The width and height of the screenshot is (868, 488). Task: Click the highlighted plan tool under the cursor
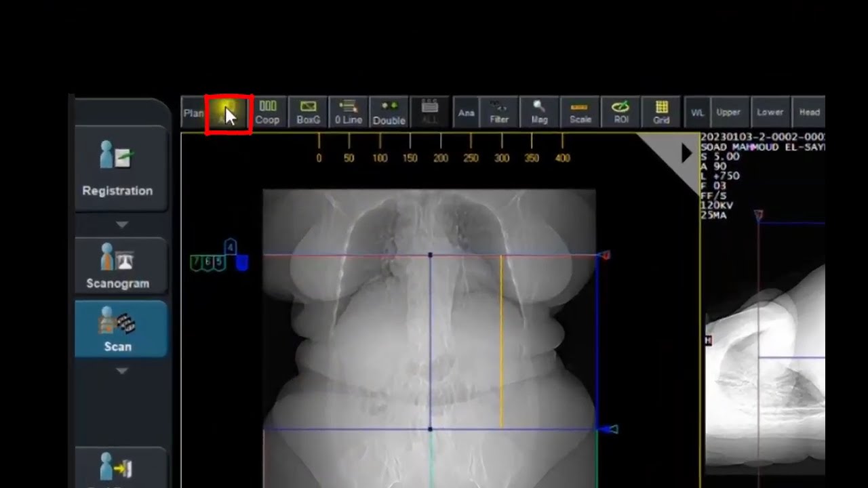[x=229, y=114]
